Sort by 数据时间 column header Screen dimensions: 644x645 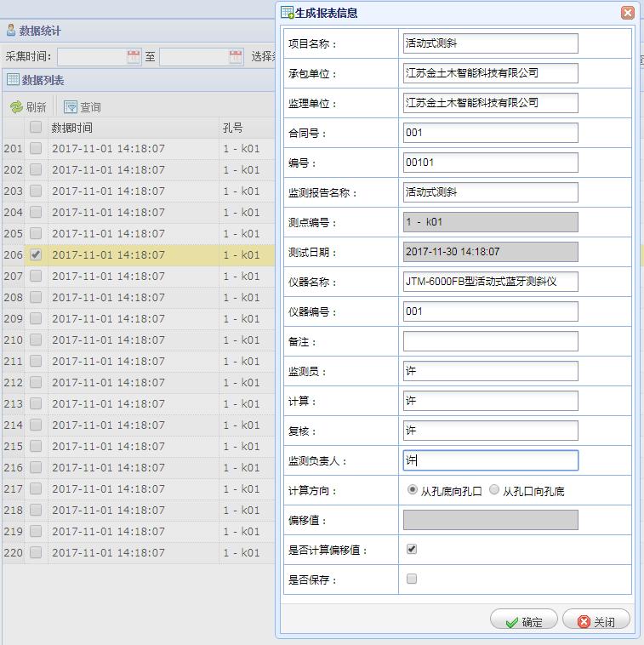click(x=72, y=128)
